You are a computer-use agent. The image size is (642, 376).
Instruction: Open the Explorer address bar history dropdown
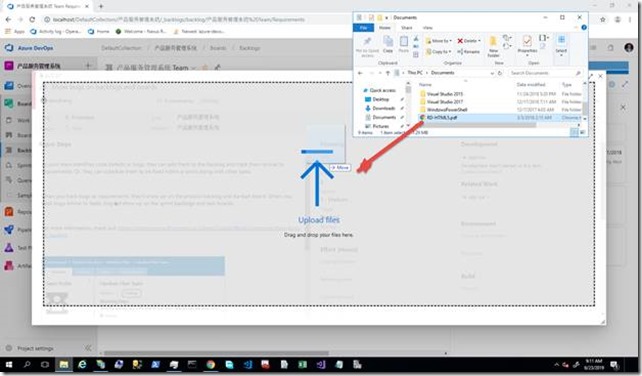coord(492,73)
